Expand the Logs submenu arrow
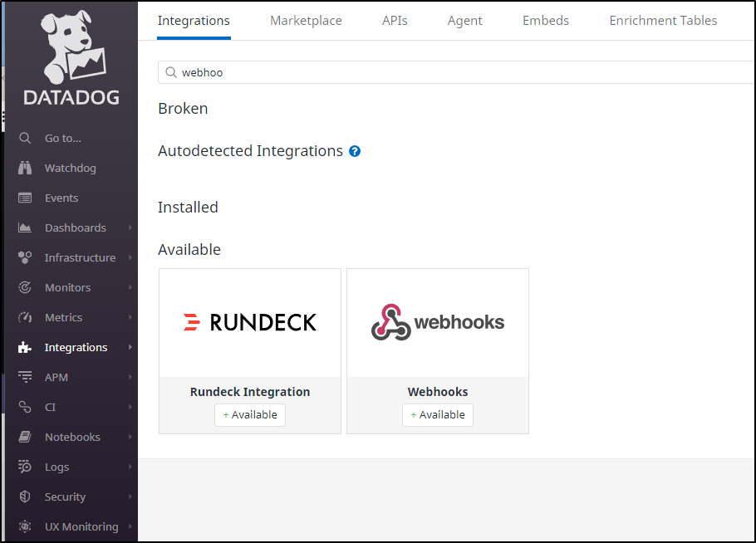756x543 pixels. pyautogui.click(x=130, y=467)
